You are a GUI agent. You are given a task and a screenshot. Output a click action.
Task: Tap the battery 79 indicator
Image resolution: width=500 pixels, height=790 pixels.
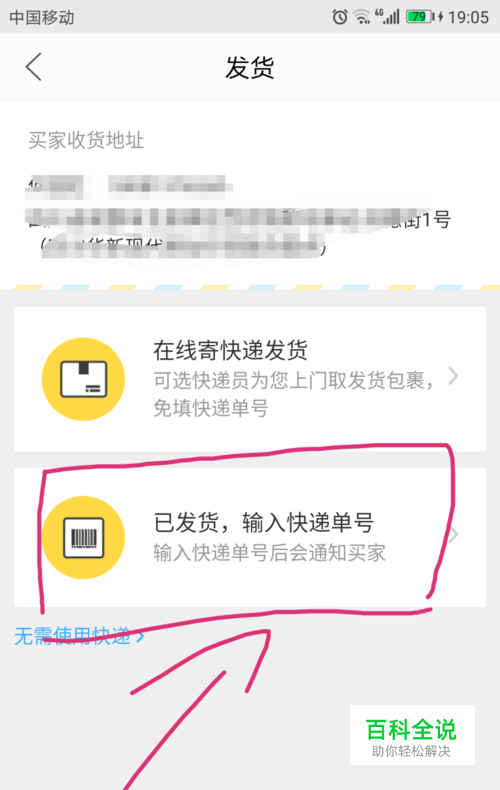coord(420,17)
